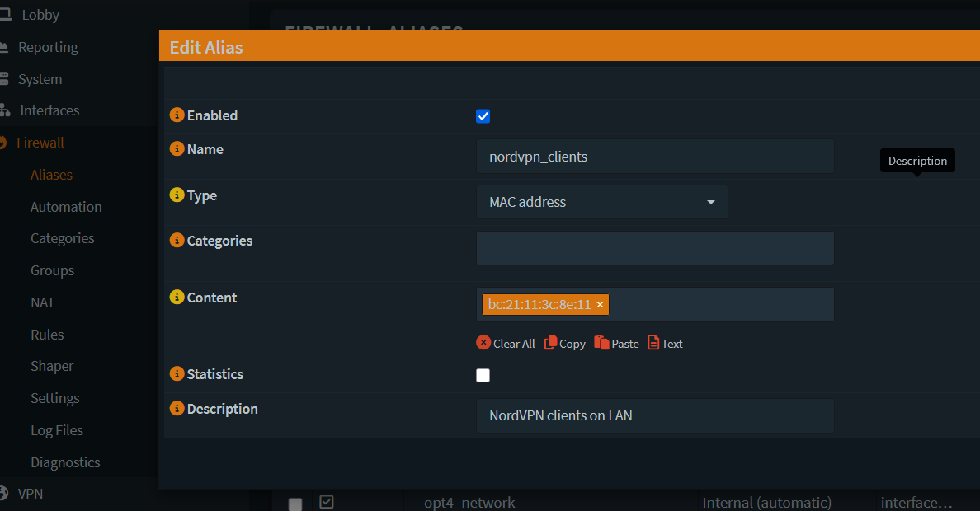Expand the VPN sidebar menu
Screen dimensions: 980x511
31,494
